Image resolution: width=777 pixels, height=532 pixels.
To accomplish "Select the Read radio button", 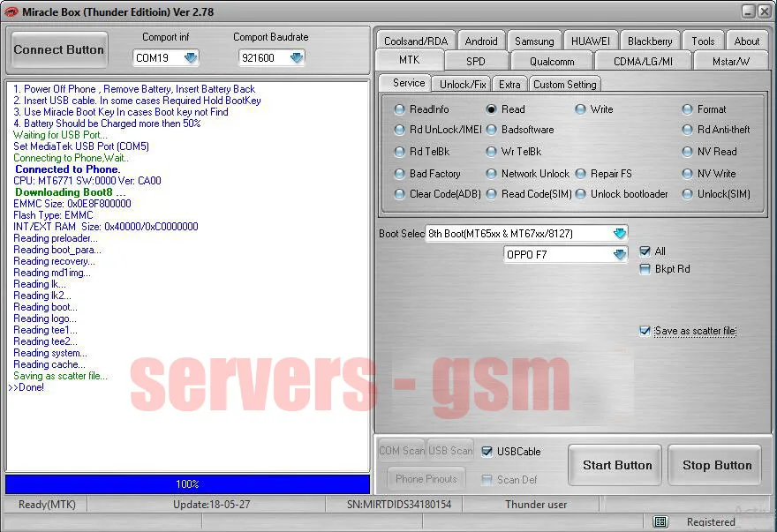I will click(x=491, y=109).
